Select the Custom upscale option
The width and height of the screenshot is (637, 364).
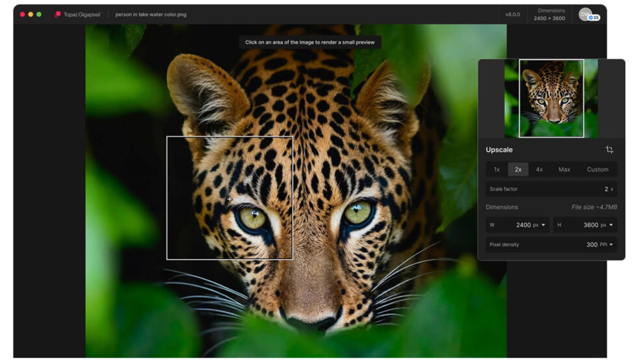click(597, 170)
